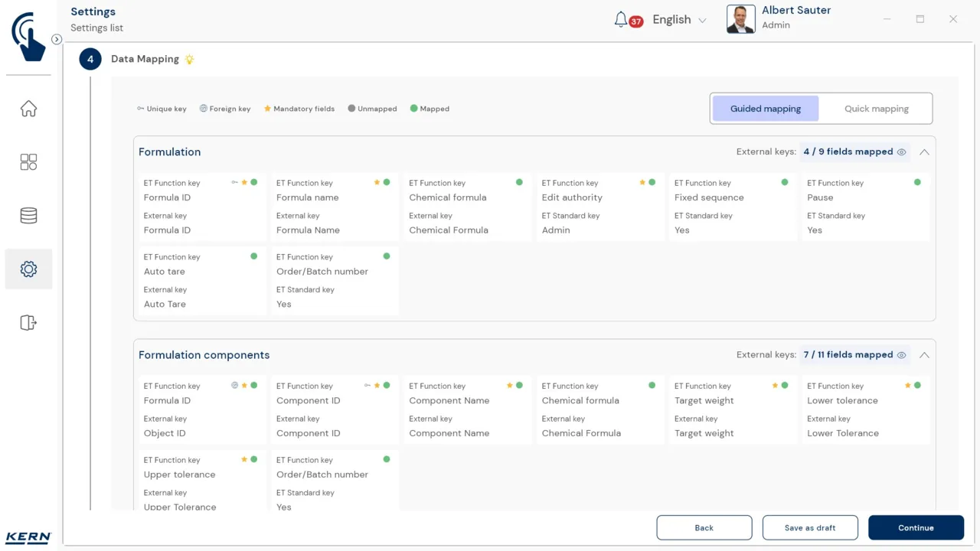Screen dimensions: 980x551
Task: Switch to the Quick mapping tab
Action: [877, 109]
